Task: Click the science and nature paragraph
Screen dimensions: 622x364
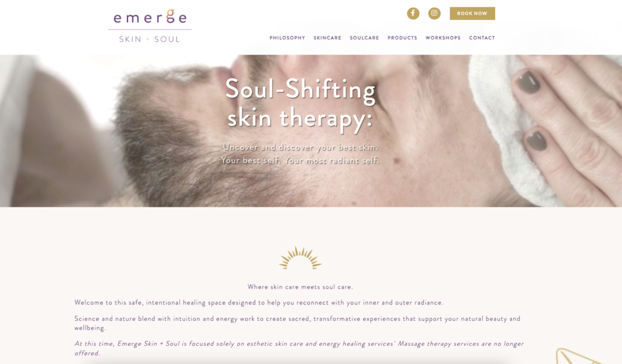Action: tap(298, 323)
